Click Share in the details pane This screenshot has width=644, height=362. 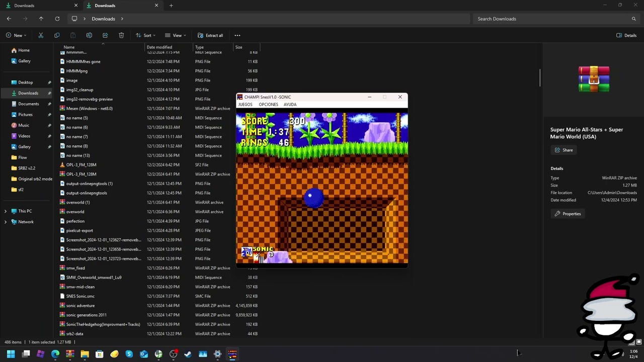563,150
